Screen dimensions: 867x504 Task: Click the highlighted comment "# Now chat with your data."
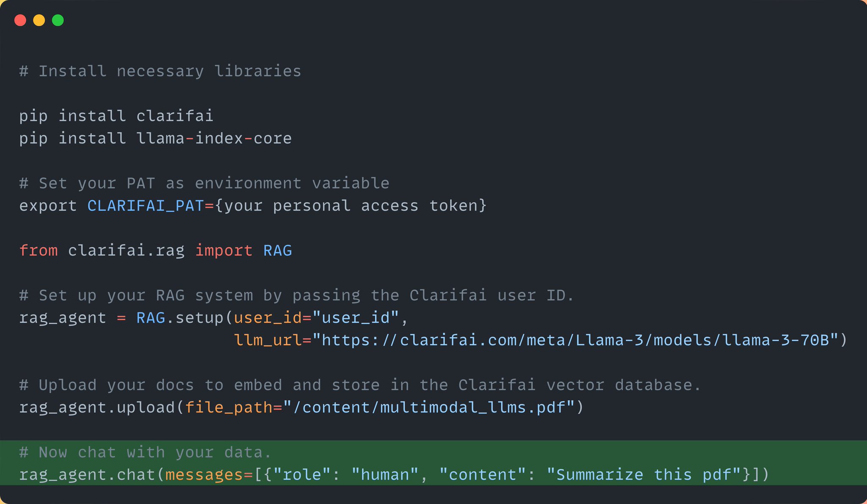(146, 452)
